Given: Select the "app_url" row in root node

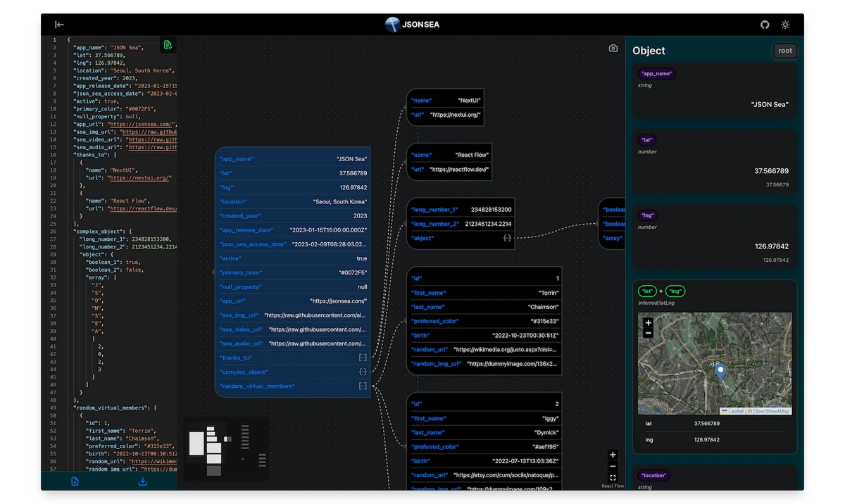Looking at the screenshot, I should click(x=292, y=301).
